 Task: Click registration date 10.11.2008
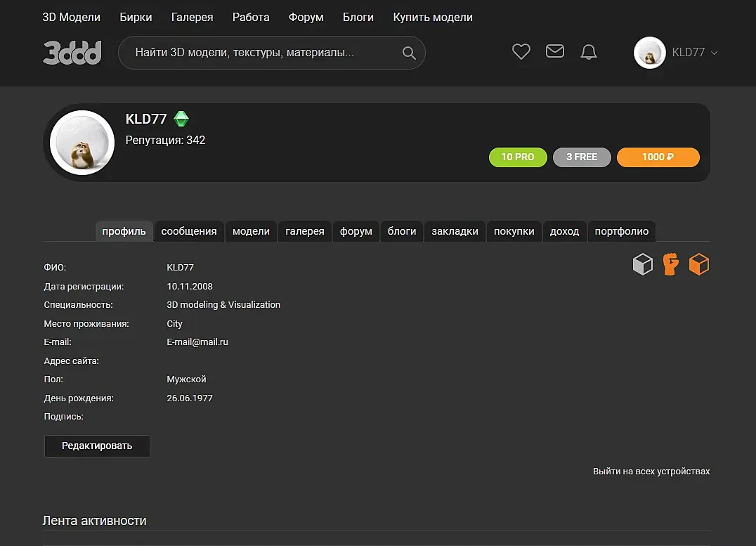point(190,287)
